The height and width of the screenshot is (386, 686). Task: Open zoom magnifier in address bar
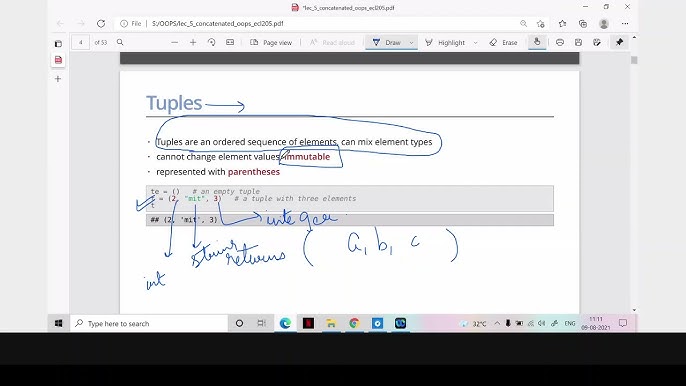click(523, 24)
